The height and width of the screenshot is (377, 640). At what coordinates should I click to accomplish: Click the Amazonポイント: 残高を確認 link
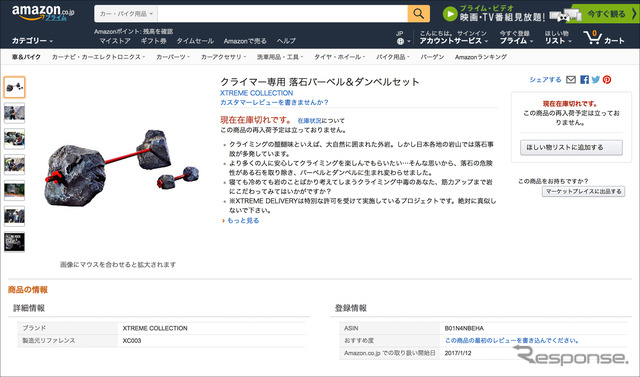pyautogui.click(x=133, y=31)
